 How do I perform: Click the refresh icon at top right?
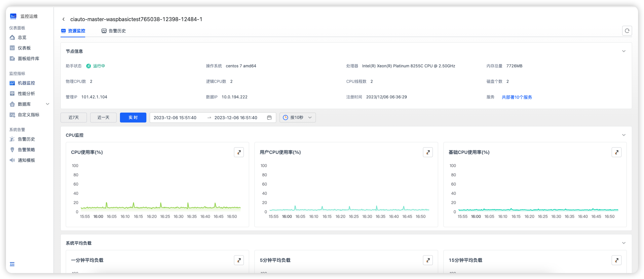click(627, 31)
